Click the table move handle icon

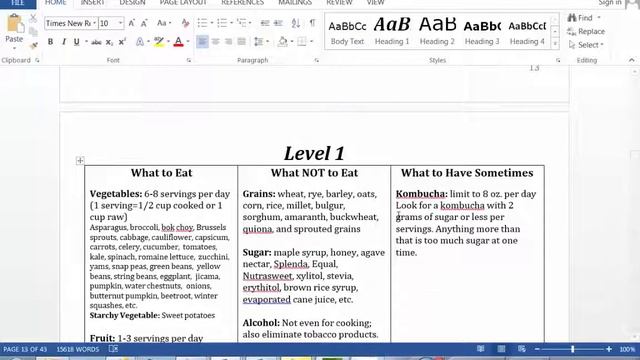click(x=80, y=161)
